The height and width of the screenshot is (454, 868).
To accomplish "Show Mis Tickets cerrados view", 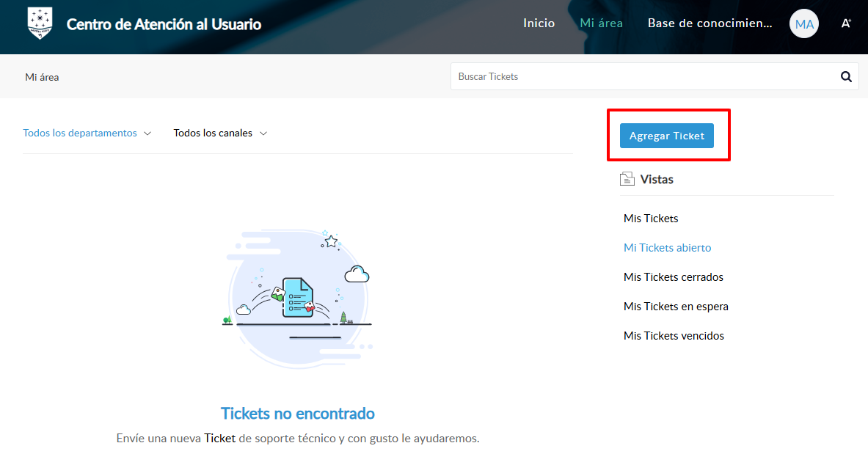I will 673,277.
